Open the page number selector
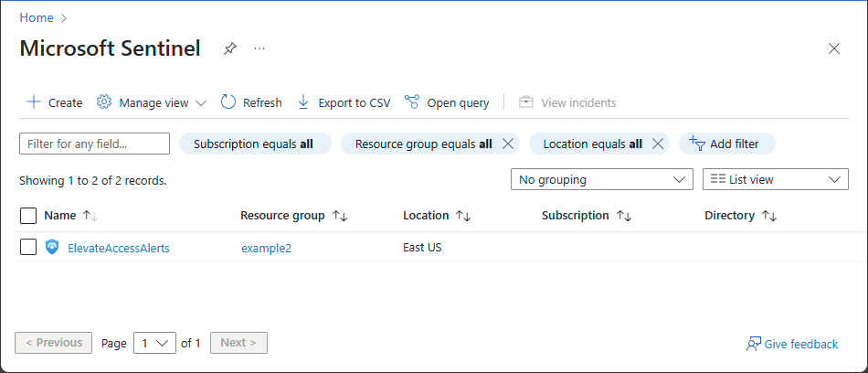The width and height of the screenshot is (868, 373). pos(154,343)
